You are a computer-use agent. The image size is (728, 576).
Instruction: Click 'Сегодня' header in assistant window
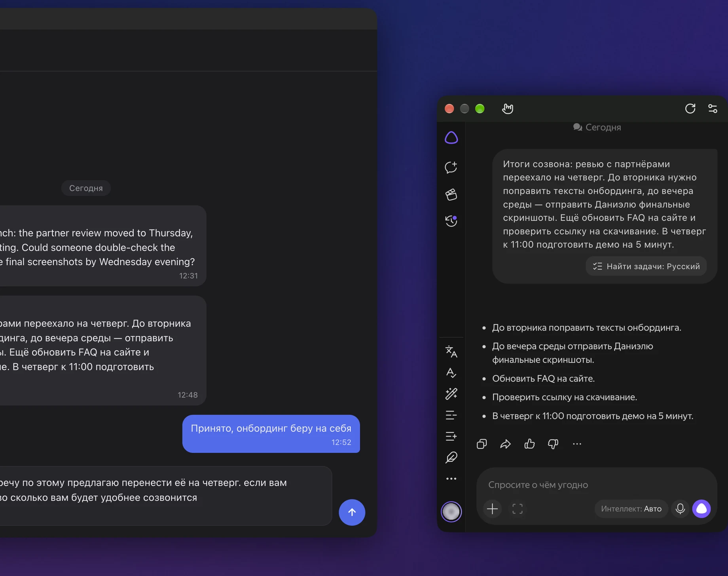point(597,127)
